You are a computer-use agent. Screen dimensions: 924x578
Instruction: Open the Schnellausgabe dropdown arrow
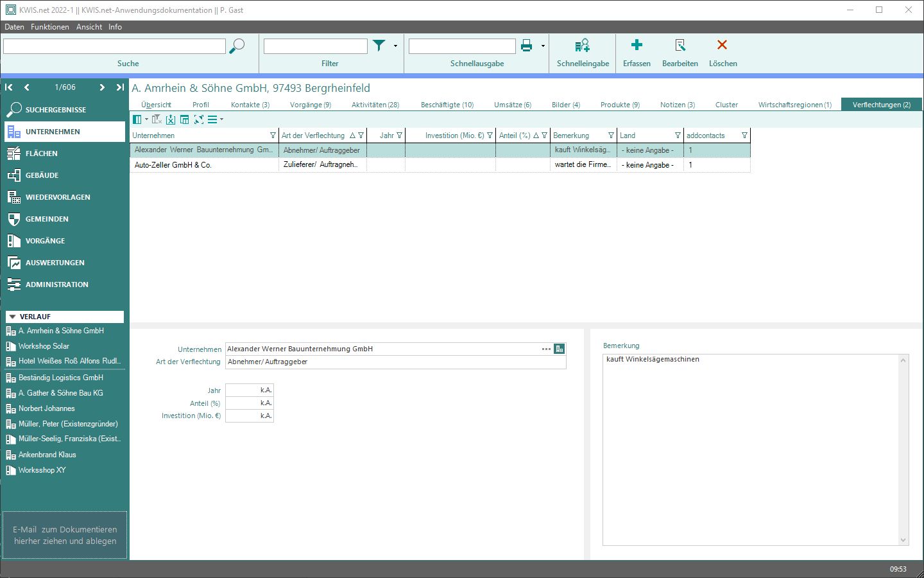pos(543,46)
